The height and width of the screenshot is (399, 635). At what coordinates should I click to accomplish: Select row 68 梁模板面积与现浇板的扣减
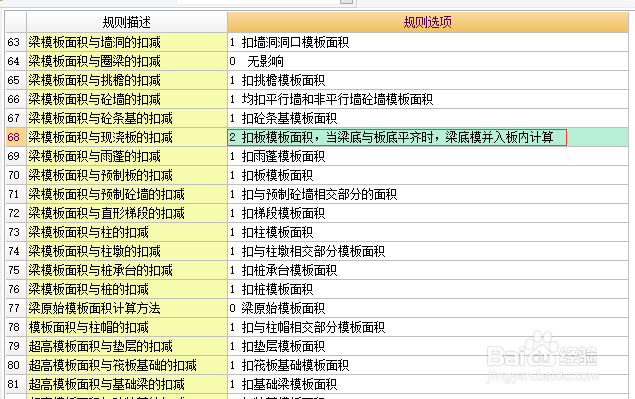[x=127, y=137]
